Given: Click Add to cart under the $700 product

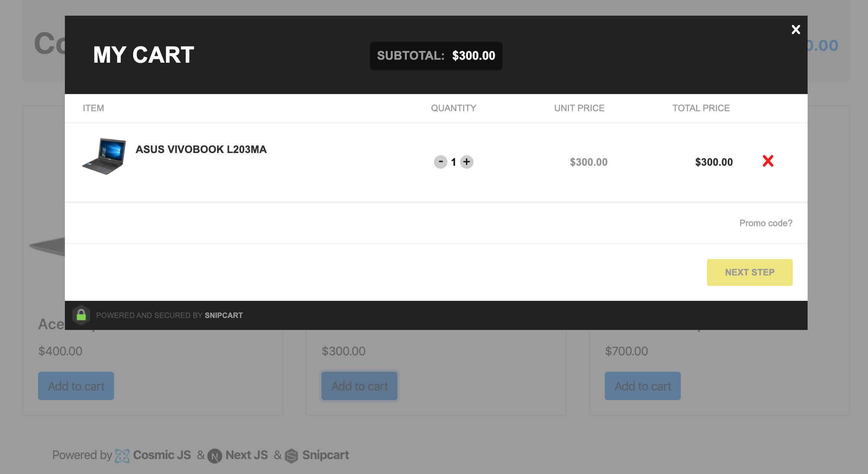Looking at the screenshot, I should (642, 386).
